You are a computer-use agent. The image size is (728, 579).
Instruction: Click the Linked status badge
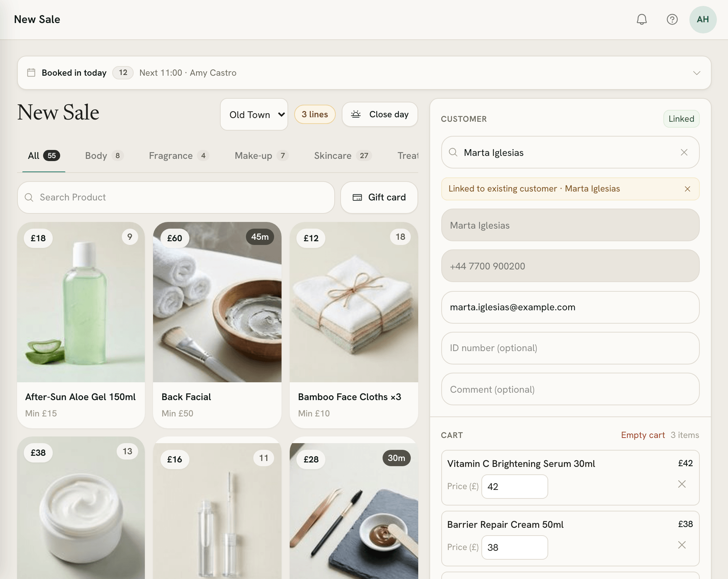click(682, 119)
